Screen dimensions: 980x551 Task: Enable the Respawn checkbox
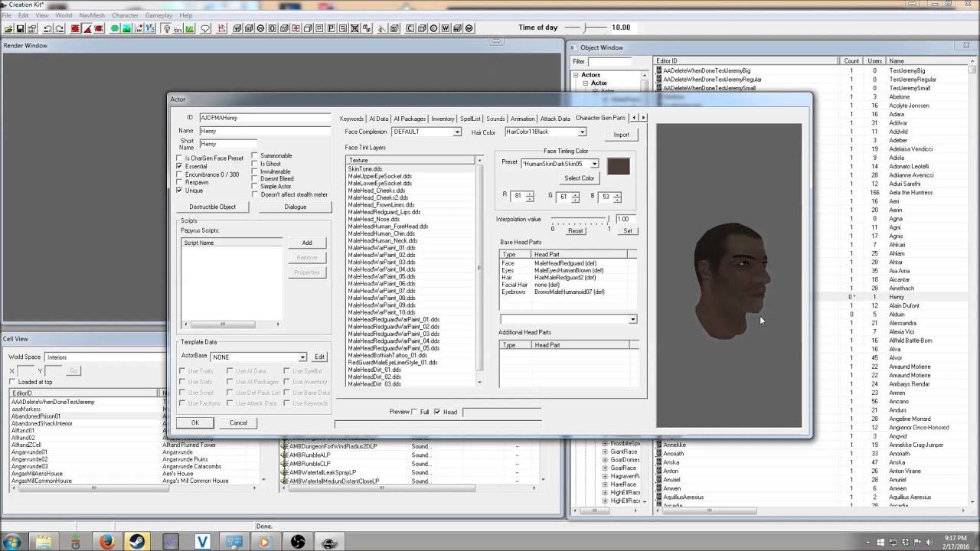(x=180, y=182)
